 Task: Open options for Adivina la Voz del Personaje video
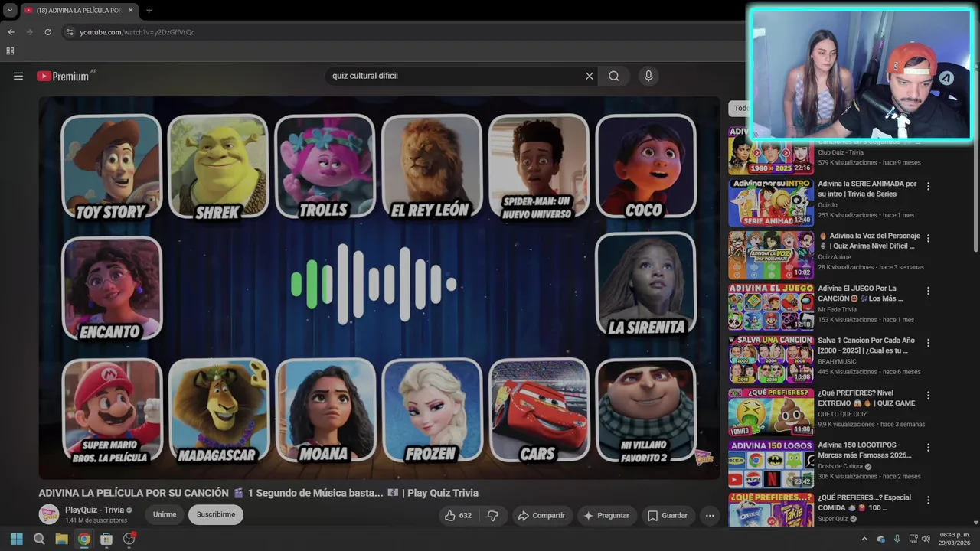(x=929, y=238)
